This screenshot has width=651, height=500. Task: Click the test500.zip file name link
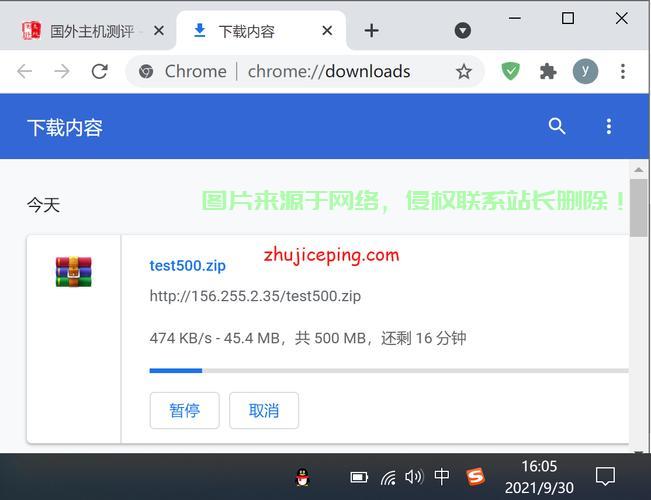tap(187, 265)
